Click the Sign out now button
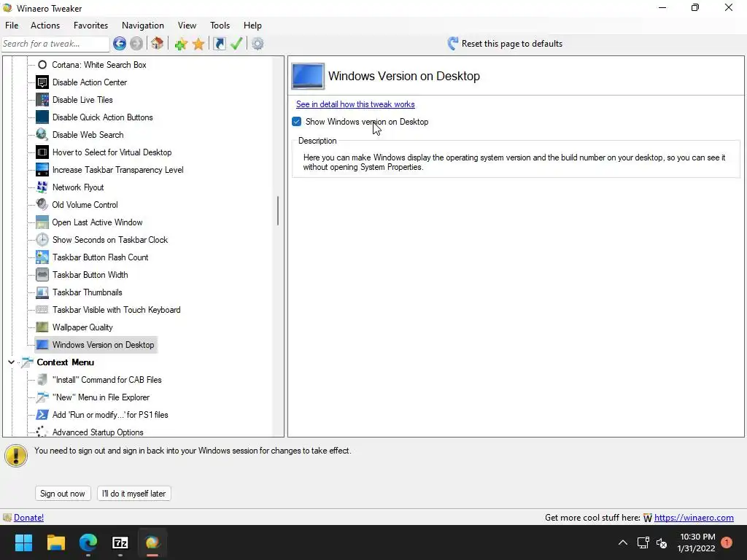Viewport: 747px width, 560px height. click(63, 494)
